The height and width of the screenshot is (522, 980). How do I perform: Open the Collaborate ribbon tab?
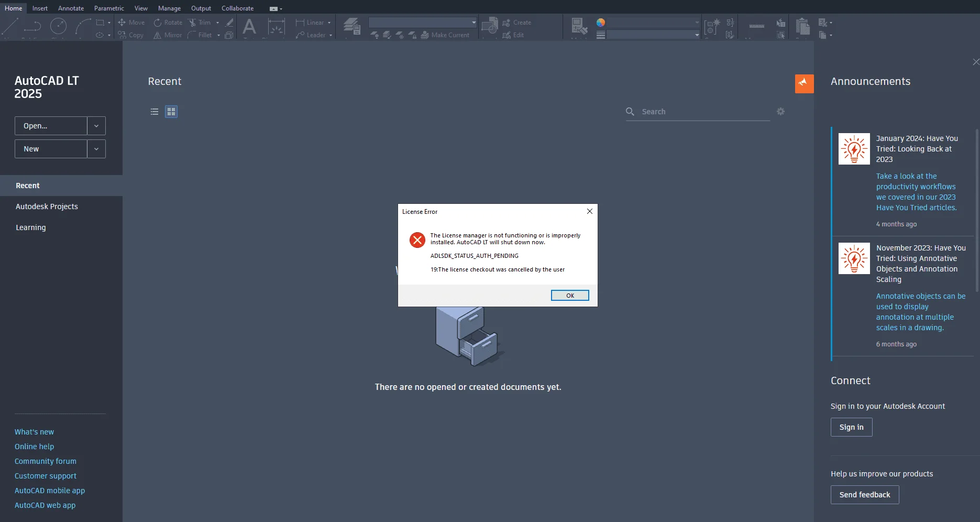click(x=237, y=8)
